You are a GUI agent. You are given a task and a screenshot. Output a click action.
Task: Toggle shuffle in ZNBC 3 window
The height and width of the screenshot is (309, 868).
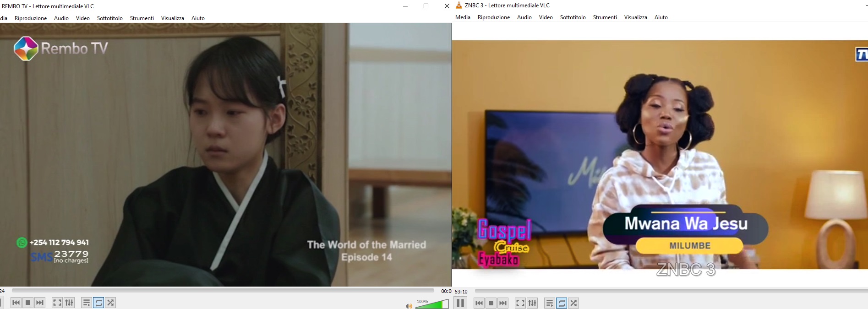pos(573,303)
